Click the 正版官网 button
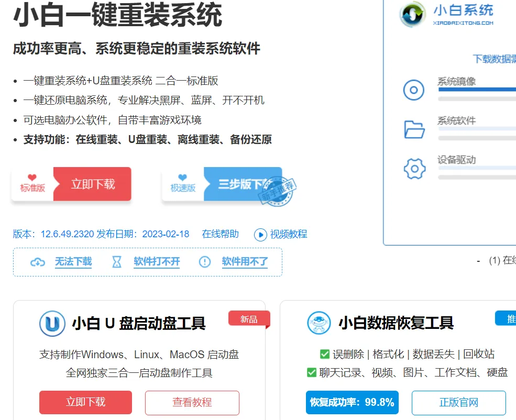 459,403
